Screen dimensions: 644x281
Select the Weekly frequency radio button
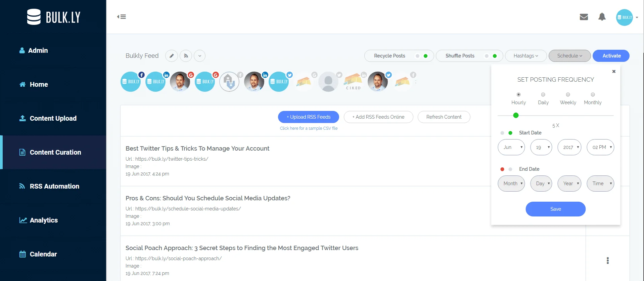[x=568, y=95]
